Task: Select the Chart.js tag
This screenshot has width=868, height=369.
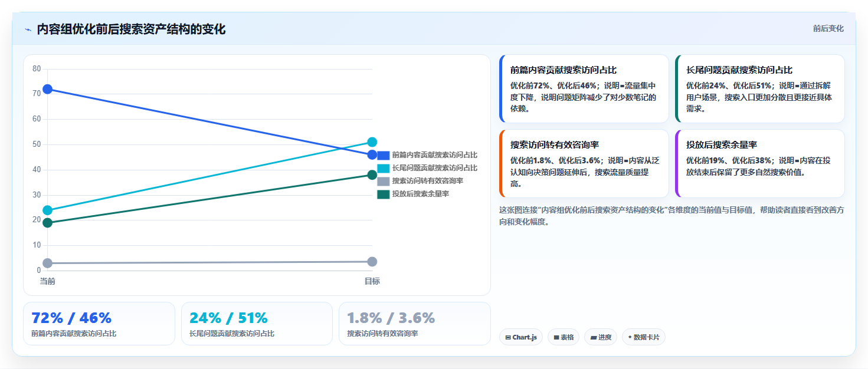Action: point(521,337)
